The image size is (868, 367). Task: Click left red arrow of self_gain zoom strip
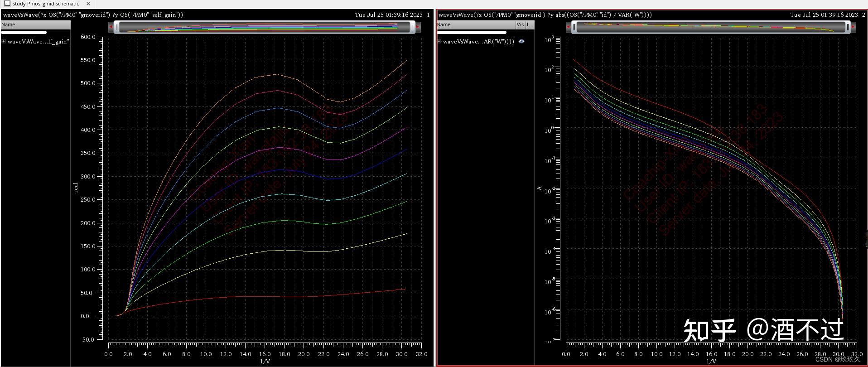pos(111,27)
